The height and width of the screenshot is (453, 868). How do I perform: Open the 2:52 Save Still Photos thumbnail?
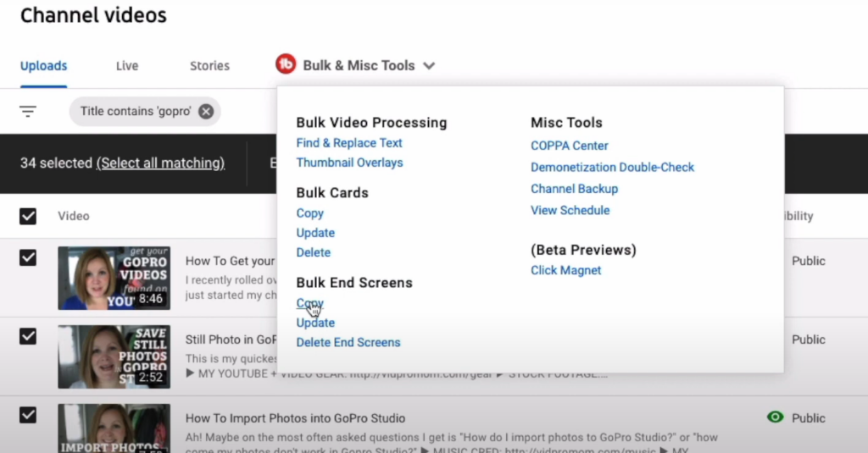[x=114, y=356]
